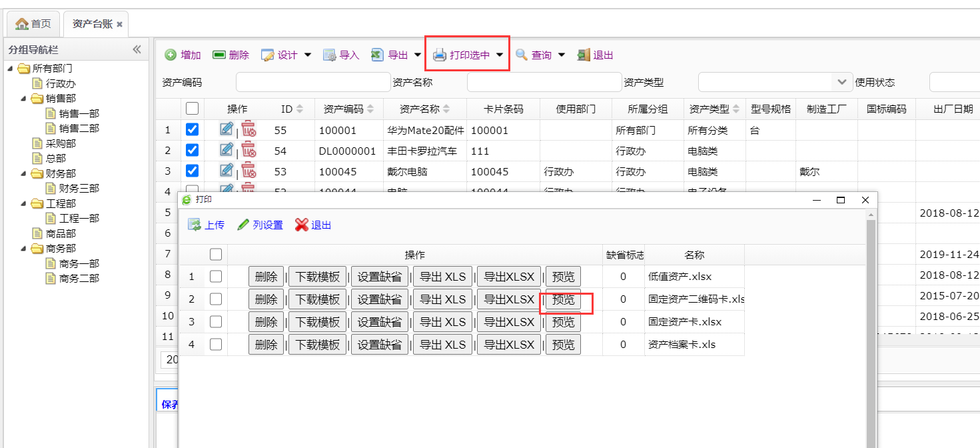This screenshot has width=980, height=448.
Task: Collapse the 销售部 tree node
Action: tap(23, 99)
